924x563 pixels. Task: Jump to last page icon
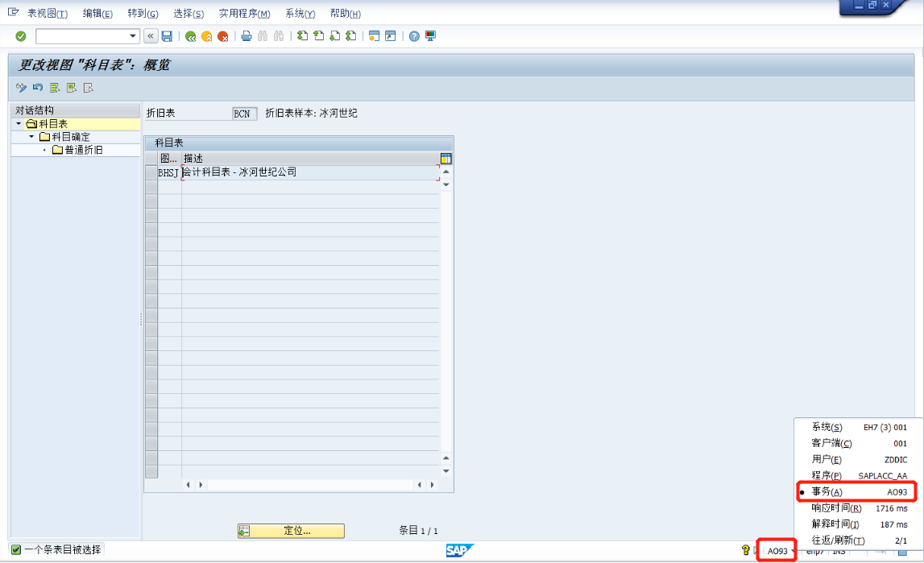click(350, 36)
